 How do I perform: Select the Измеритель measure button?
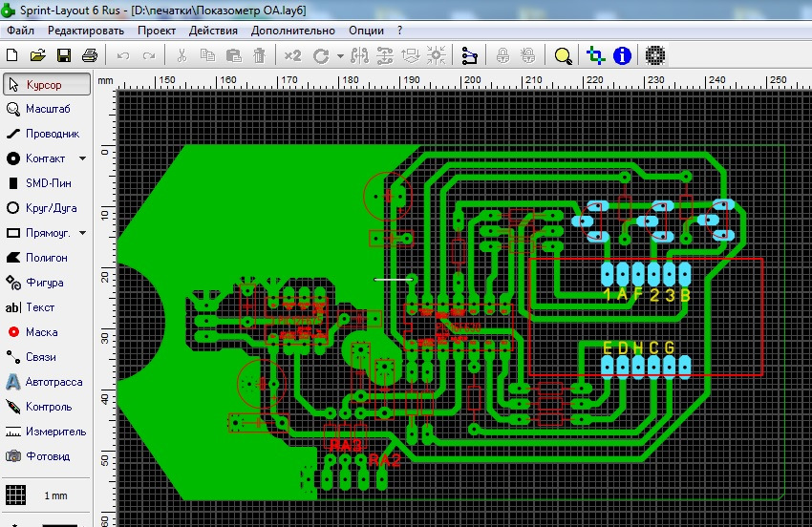coord(46,432)
